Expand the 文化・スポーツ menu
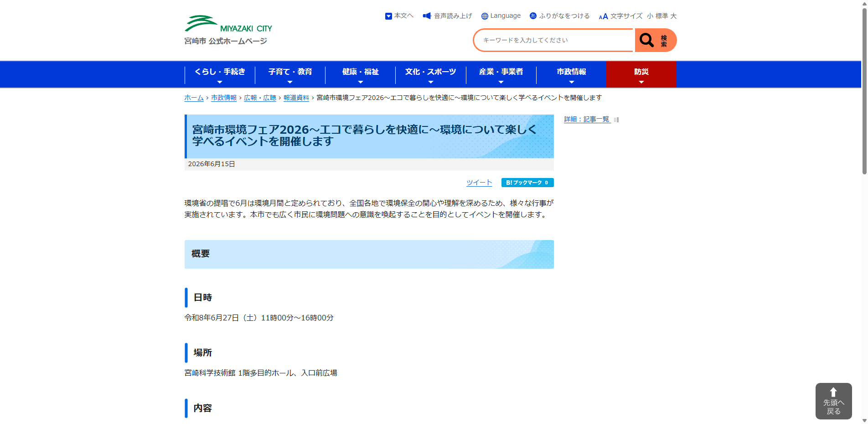 coord(430,74)
